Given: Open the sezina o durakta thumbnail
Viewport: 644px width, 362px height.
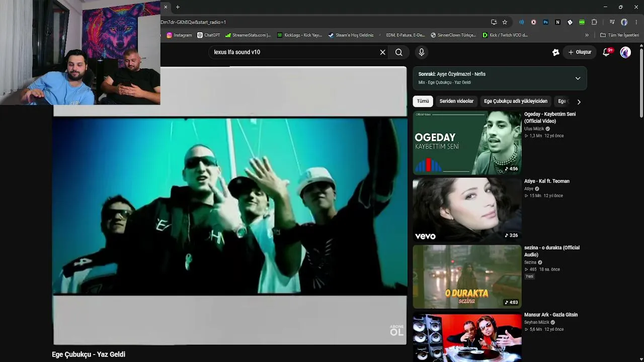Looking at the screenshot, I should click(x=467, y=277).
